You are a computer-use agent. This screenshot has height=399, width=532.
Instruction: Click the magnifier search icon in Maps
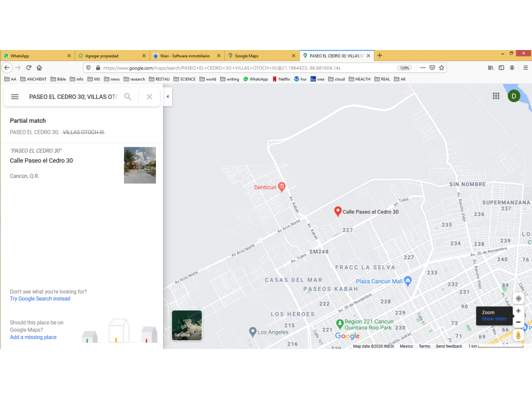coord(128,97)
